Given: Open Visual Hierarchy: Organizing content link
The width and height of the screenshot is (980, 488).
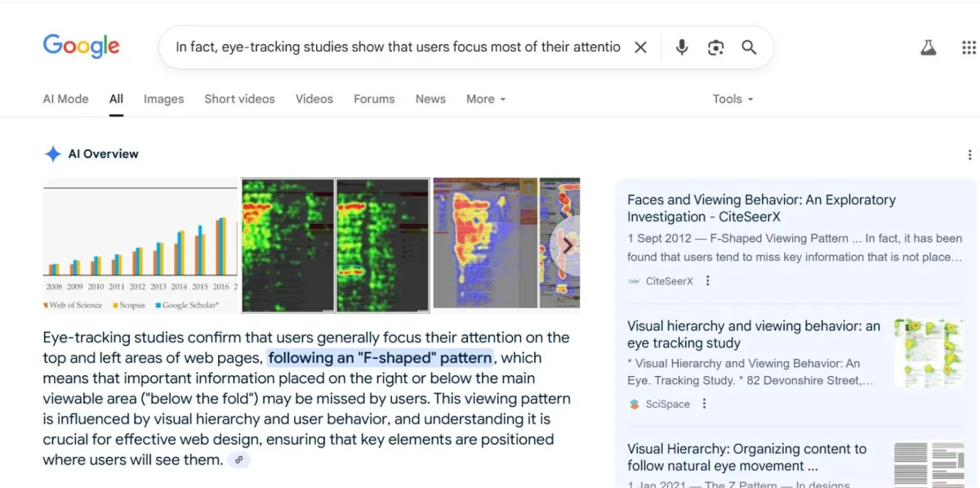Looking at the screenshot, I should (746, 457).
